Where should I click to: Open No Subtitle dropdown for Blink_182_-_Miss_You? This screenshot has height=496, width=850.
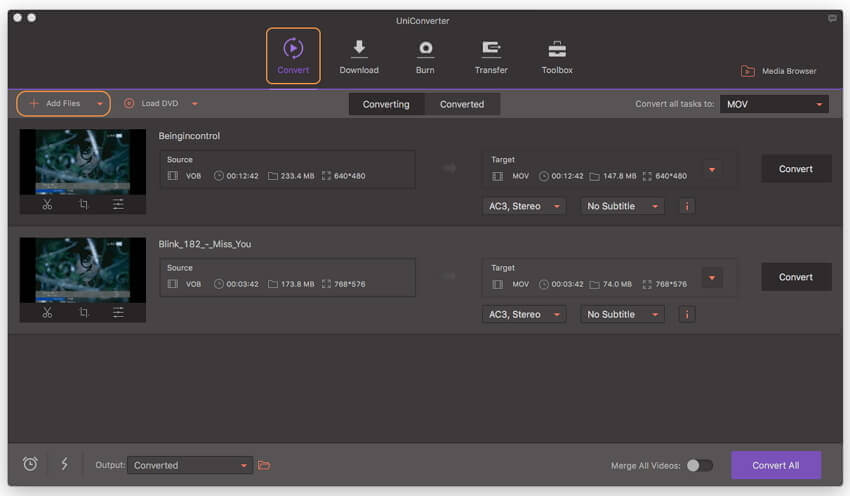622,314
